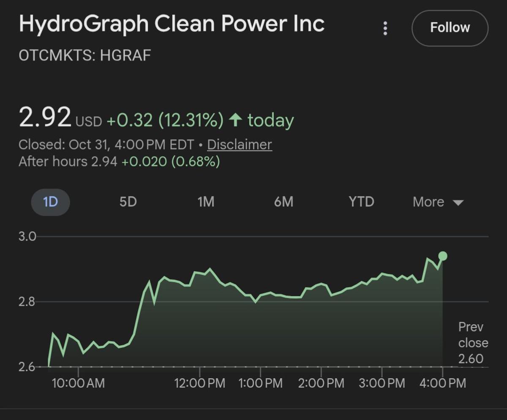Click the Follow button
This screenshot has height=420, width=507.
(450, 28)
